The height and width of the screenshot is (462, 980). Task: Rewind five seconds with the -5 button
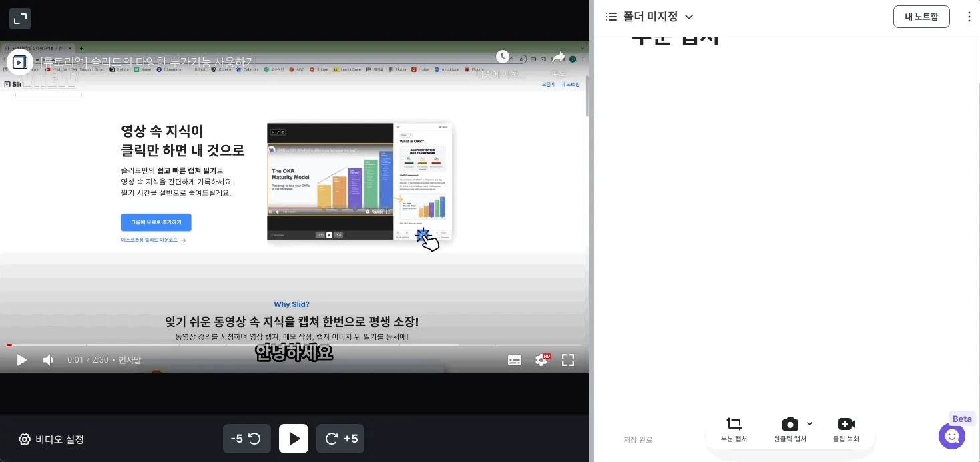(x=247, y=439)
